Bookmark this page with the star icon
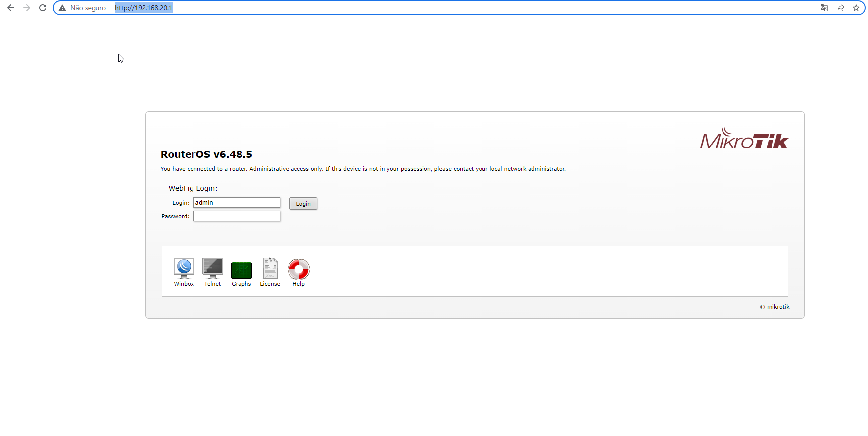The image size is (868, 436). pyautogui.click(x=856, y=8)
